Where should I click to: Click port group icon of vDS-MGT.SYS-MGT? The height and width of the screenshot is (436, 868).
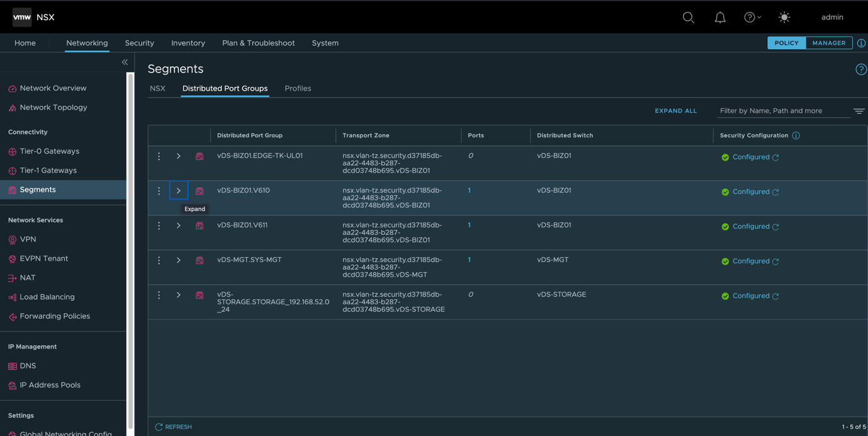200,260
